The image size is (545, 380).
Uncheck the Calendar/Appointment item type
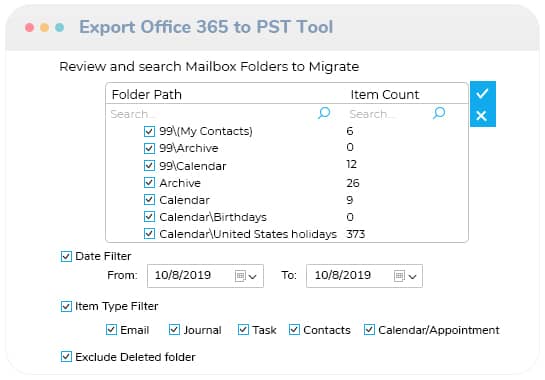tap(369, 330)
